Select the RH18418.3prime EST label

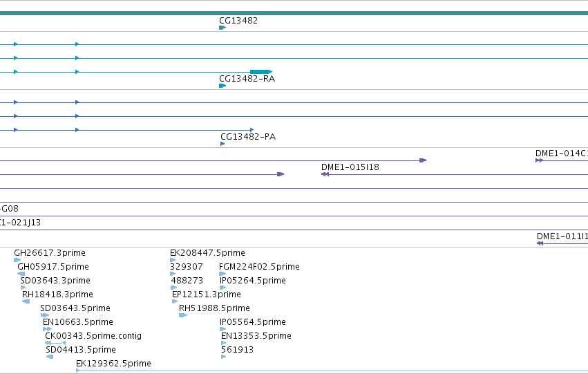click(57, 294)
